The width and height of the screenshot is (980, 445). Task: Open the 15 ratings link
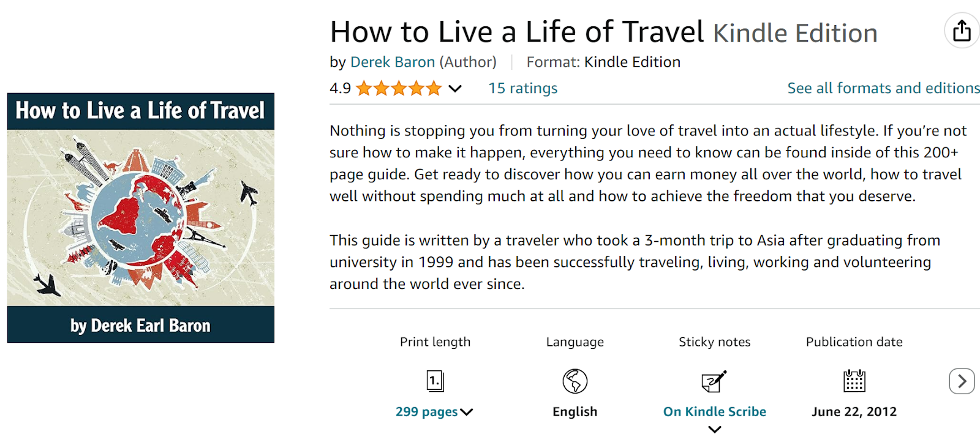tap(522, 88)
